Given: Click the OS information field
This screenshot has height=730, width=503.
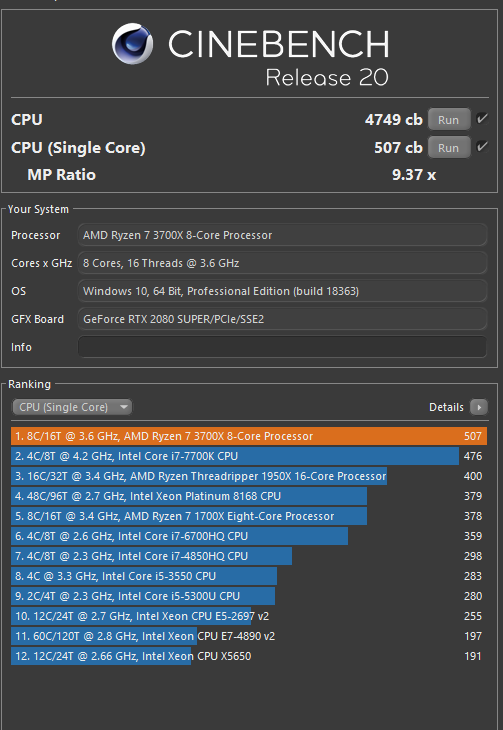Looking at the screenshot, I should (282, 291).
